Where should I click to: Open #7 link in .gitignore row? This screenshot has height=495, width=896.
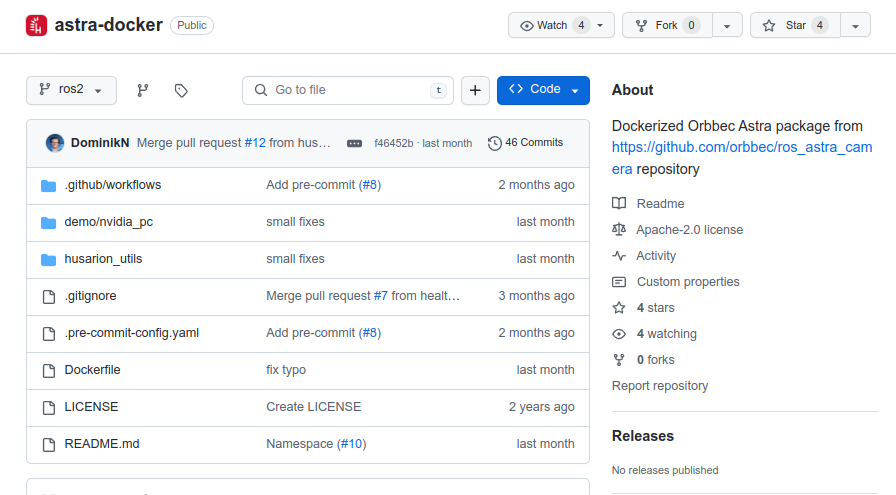(x=381, y=296)
